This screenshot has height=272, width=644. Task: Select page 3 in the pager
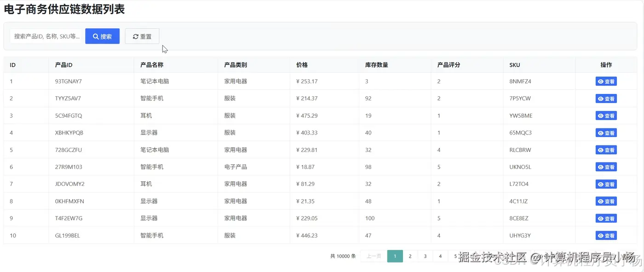pos(425,256)
